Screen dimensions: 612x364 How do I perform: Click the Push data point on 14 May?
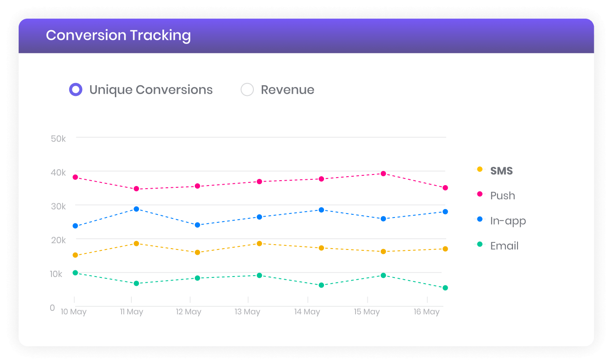(321, 179)
